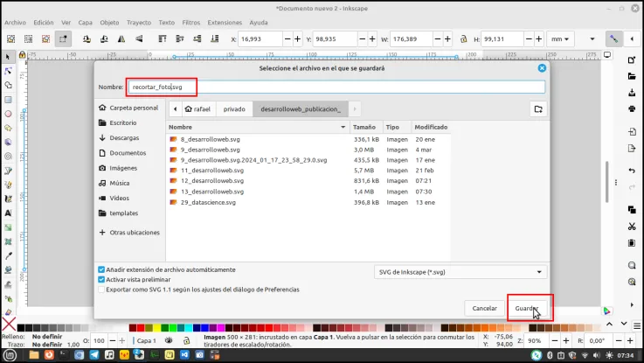Increase the zoom with plus button
644x363 pixels.
tap(566, 341)
